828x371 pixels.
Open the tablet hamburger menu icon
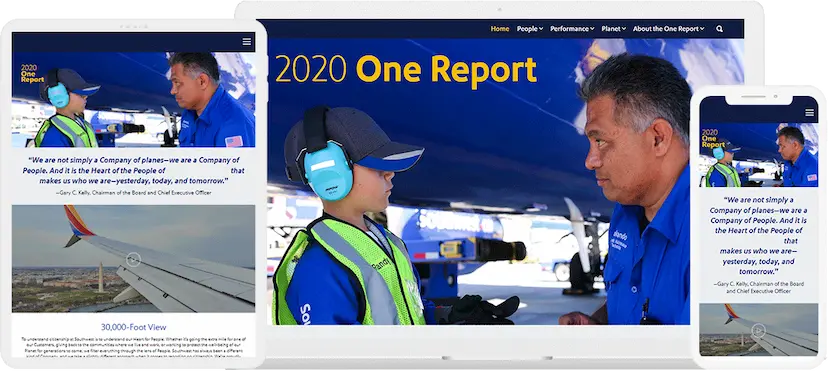[x=247, y=42]
